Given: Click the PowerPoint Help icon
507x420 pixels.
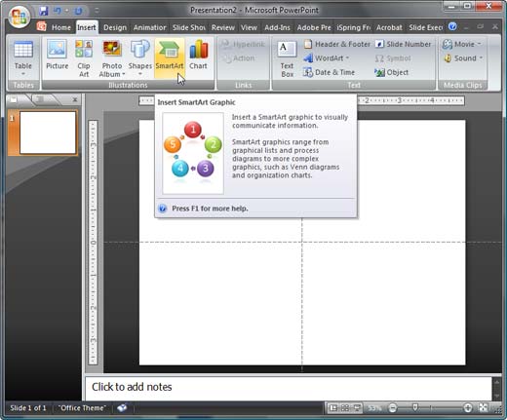Looking at the screenshot, I should pos(452,26).
